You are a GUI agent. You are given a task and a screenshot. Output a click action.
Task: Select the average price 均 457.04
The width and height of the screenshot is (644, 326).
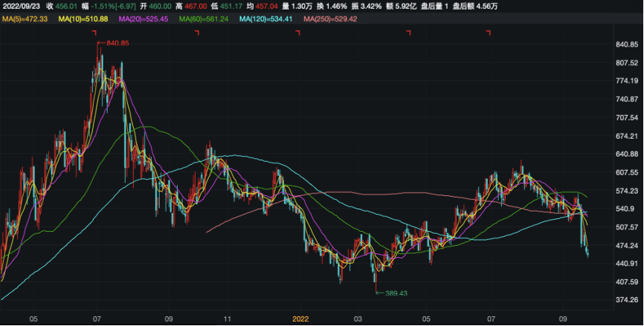(262, 6)
